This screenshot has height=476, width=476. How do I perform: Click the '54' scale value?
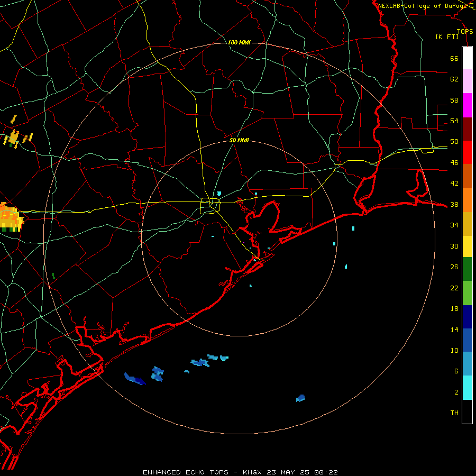click(x=454, y=121)
